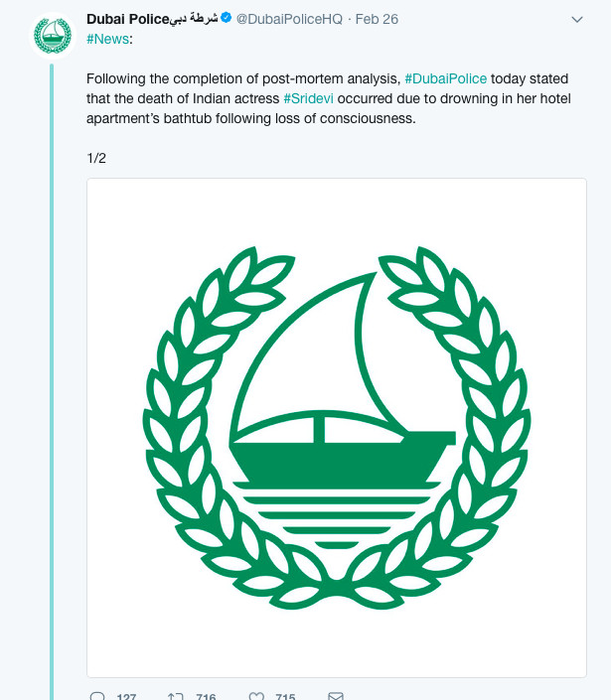The width and height of the screenshot is (611, 700).
Task: Open the tweet options chevron menu
Action: (x=577, y=19)
